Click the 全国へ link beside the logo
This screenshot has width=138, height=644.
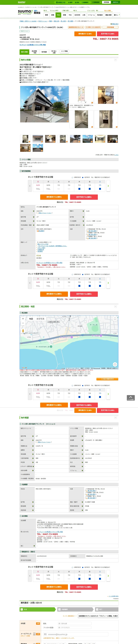coord(36,11)
